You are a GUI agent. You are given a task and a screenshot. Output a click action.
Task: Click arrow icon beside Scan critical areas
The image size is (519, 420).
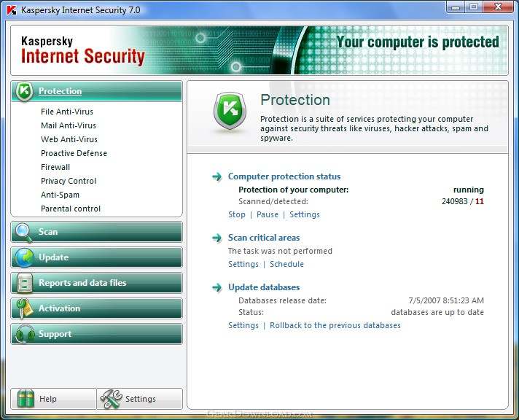click(x=217, y=238)
